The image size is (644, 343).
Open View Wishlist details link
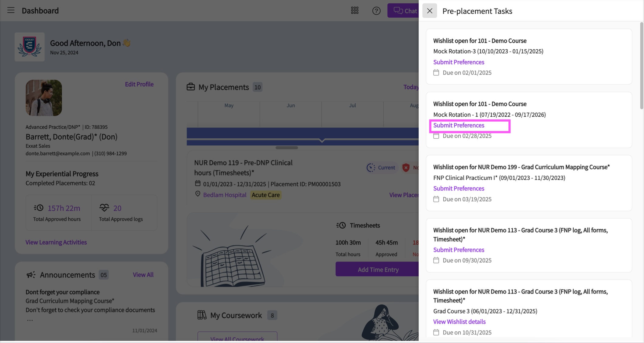tap(459, 321)
